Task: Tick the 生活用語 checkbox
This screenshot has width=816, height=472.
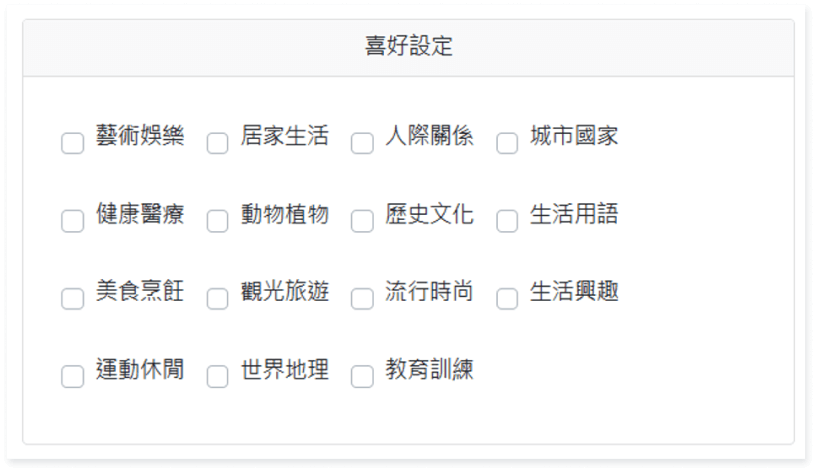Action: (507, 221)
